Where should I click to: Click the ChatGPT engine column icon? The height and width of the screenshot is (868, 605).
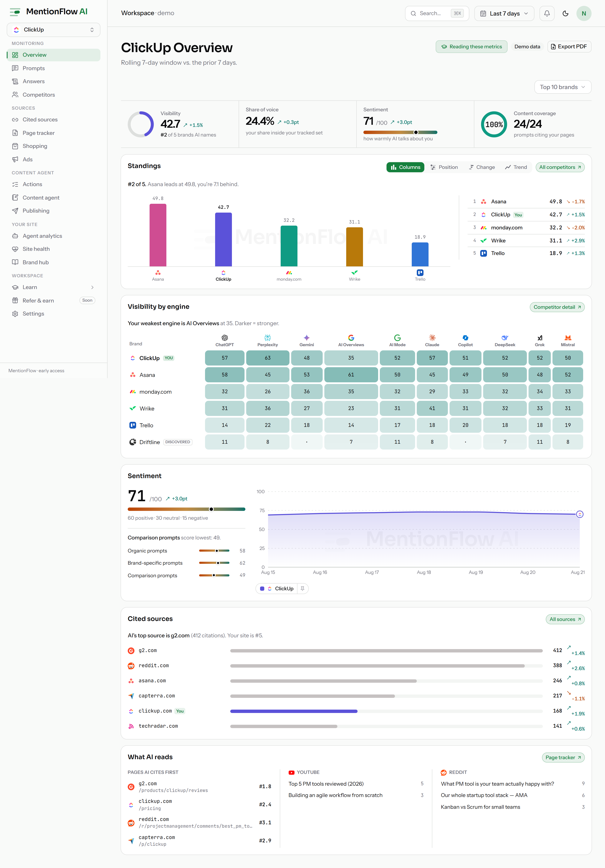pos(225,338)
